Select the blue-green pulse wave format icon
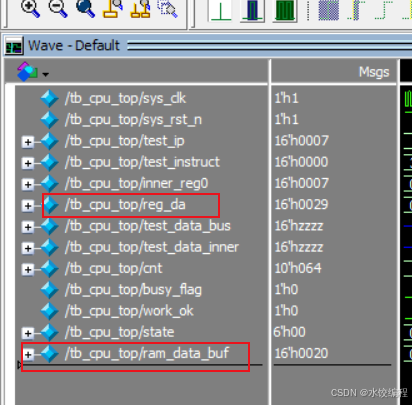 [x=252, y=10]
